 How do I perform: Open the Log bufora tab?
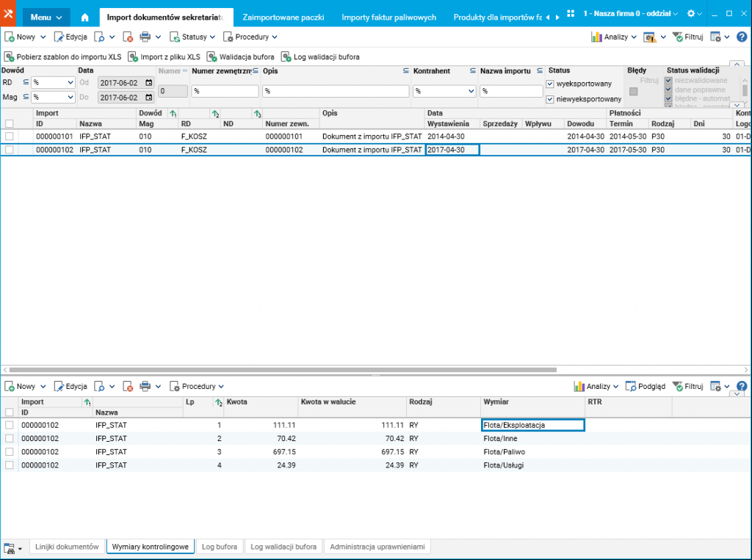(219, 547)
